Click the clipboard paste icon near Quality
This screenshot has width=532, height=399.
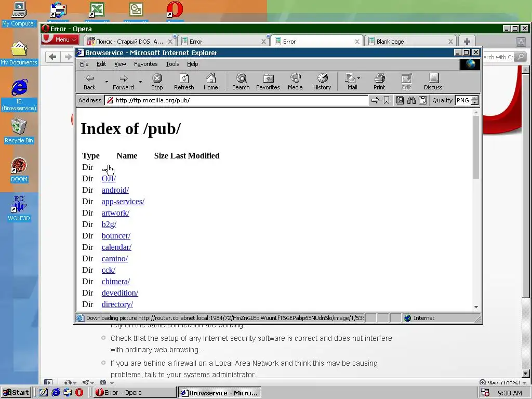[x=423, y=100]
